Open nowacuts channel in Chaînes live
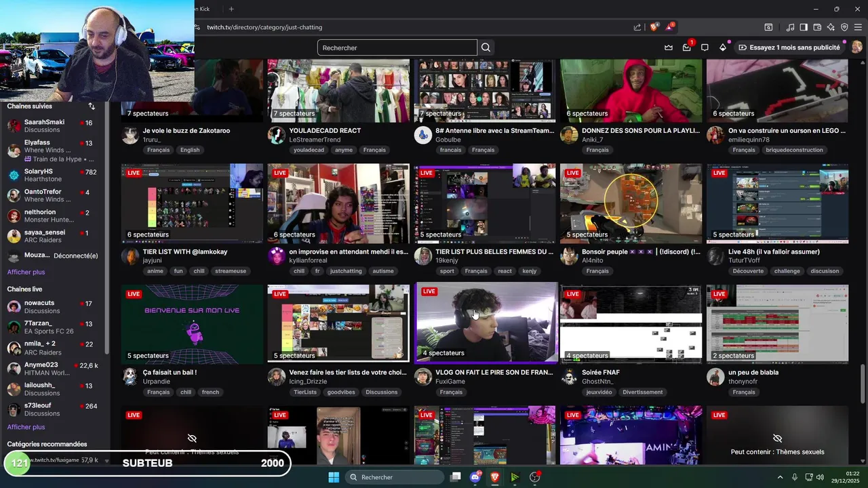This screenshot has height=488, width=868. click(x=54, y=306)
